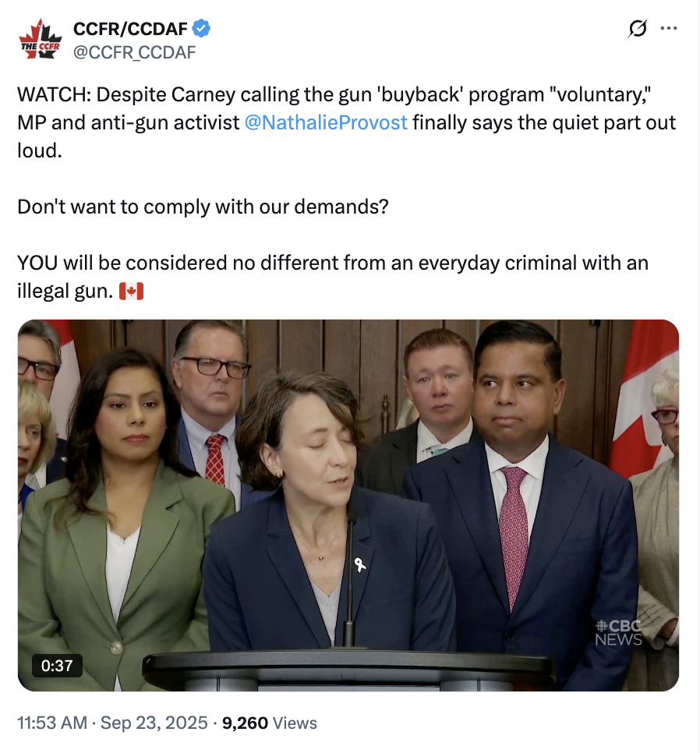The width and height of the screenshot is (700, 753).
Task: Click the 0:37 video duration badge
Action: coord(55,666)
